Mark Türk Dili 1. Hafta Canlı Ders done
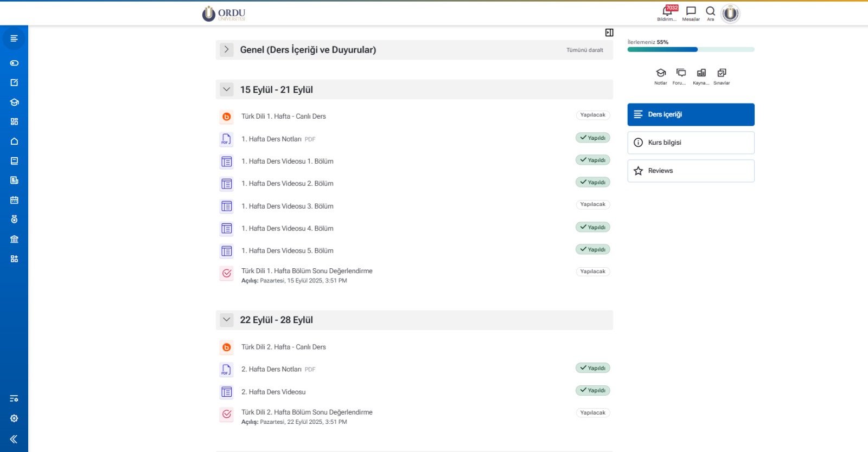This screenshot has height=452, width=868. [x=592, y=115]
